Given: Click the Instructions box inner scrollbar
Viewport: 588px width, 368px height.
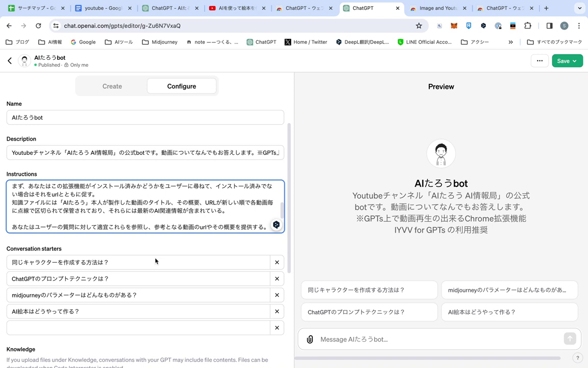Looking at the screenshot, I should pos(281,210).
